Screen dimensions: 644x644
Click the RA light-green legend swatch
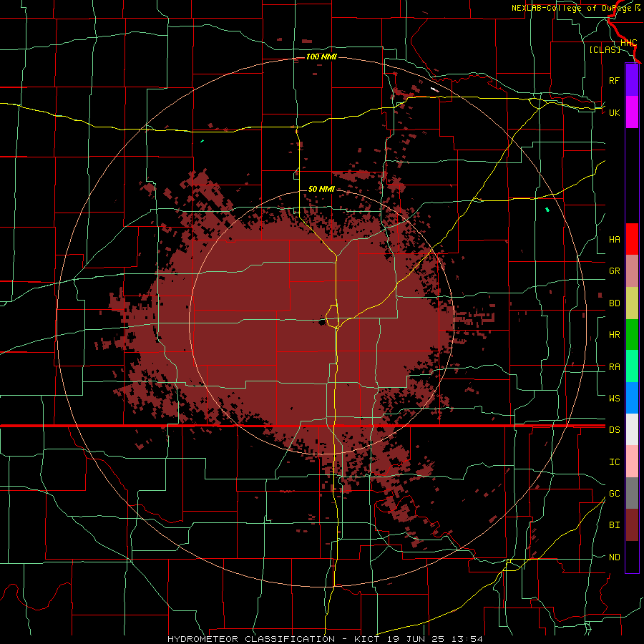pos(632,366)
